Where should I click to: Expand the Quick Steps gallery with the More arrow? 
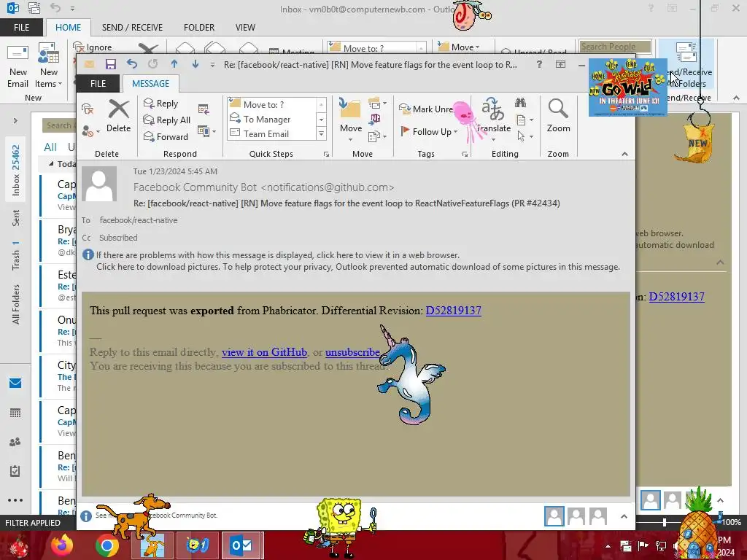[321, 134]
